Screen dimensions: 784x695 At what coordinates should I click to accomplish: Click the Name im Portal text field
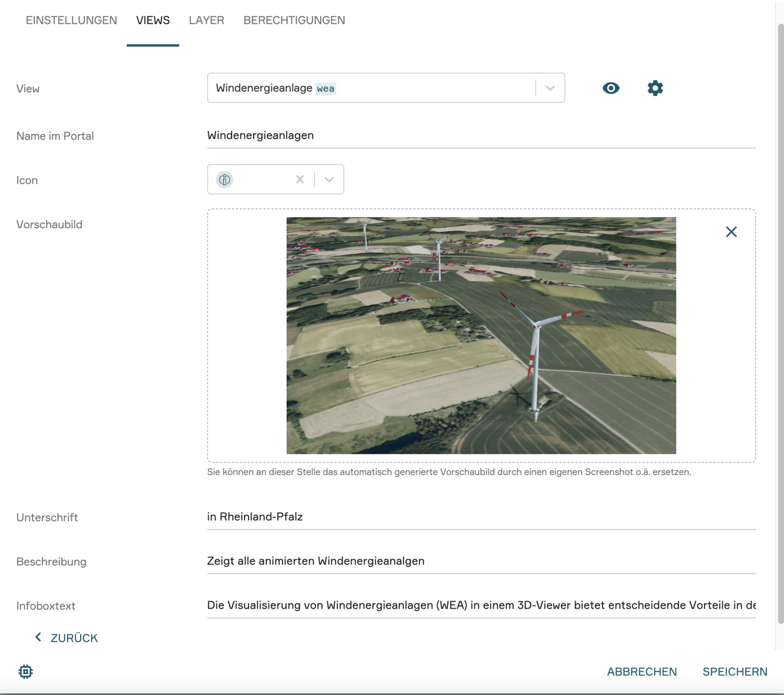coord(481,136)
